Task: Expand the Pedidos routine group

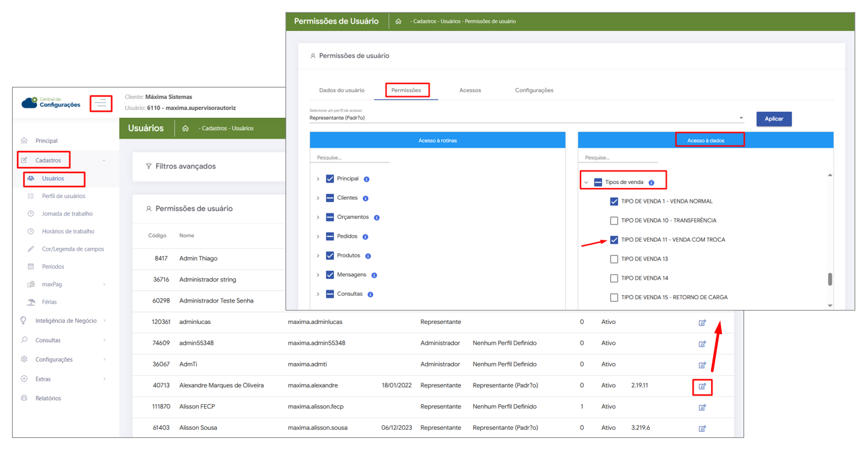Action: coord(318,236)
